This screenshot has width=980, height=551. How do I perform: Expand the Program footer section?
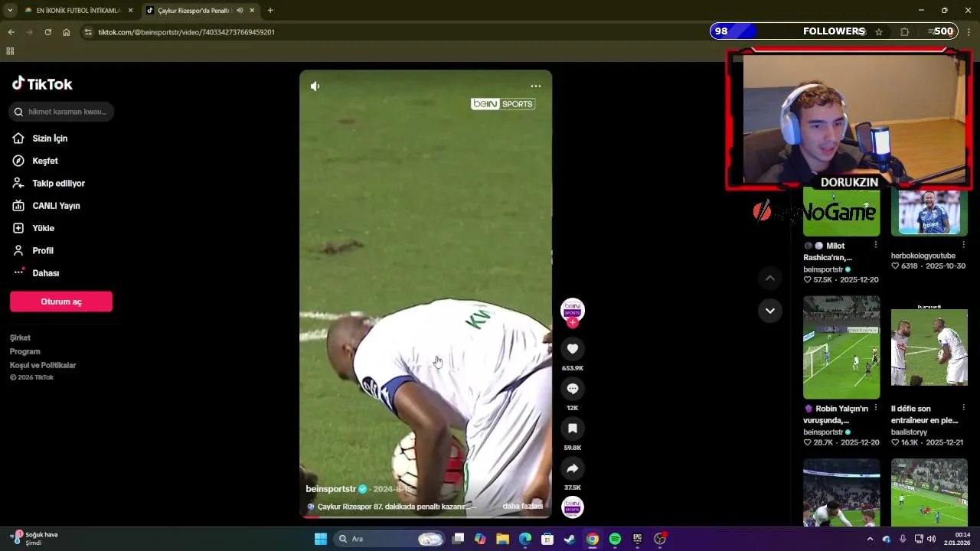click(x=25, y=351)
